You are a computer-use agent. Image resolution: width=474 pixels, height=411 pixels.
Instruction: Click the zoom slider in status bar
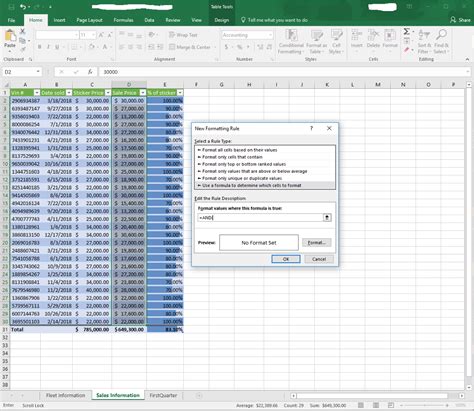coord(424,405)
